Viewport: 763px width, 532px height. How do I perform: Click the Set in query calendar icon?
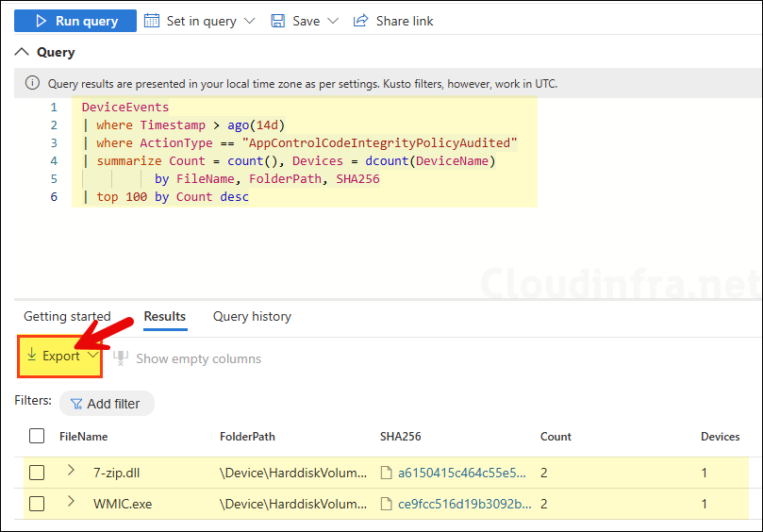click(x=153, y=21)
